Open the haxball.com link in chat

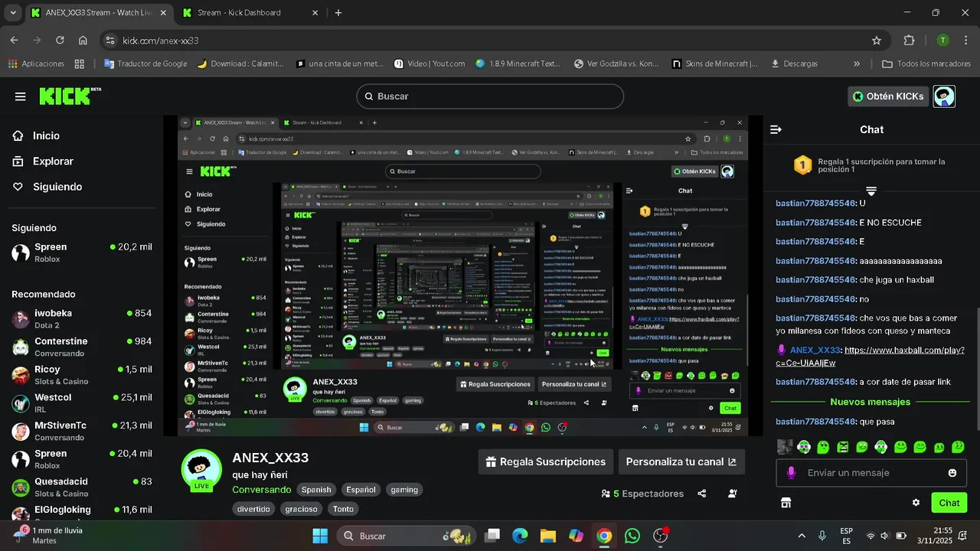[x=870, y=357]
